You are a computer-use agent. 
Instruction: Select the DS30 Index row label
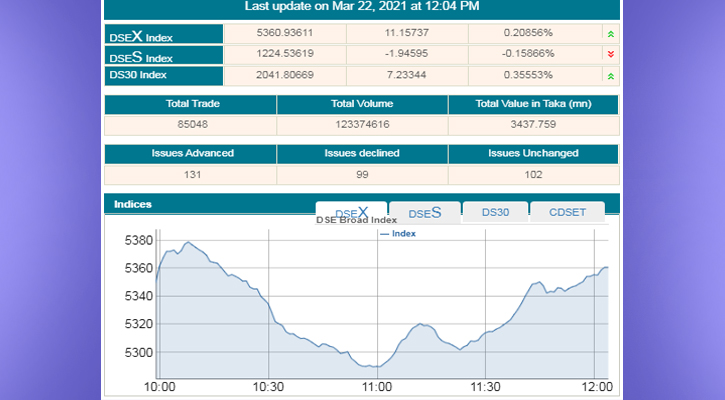coord(164,76)
